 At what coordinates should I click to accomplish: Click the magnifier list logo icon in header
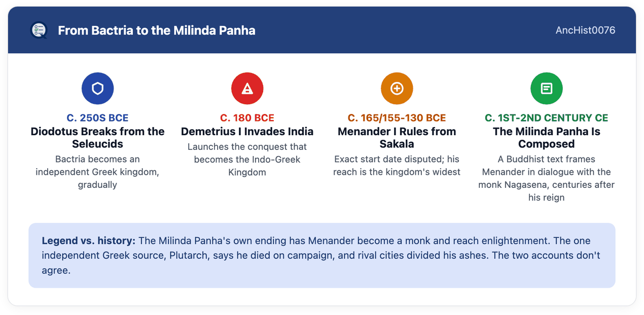pos(39,30)
